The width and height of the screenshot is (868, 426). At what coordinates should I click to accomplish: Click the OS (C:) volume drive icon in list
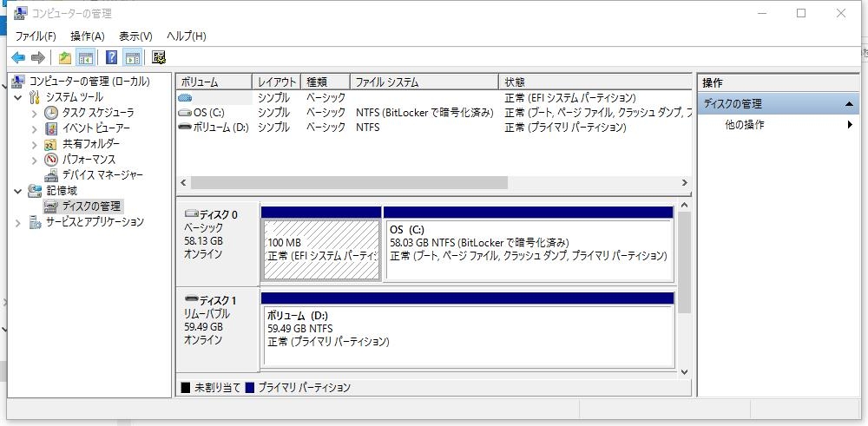(185, 112)
